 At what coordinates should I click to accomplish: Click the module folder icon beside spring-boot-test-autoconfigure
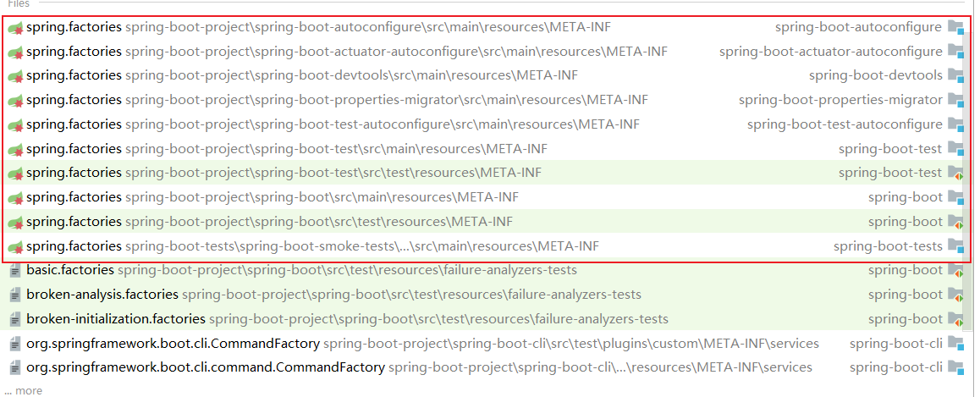pyautogui.click(x=956, y=125)
